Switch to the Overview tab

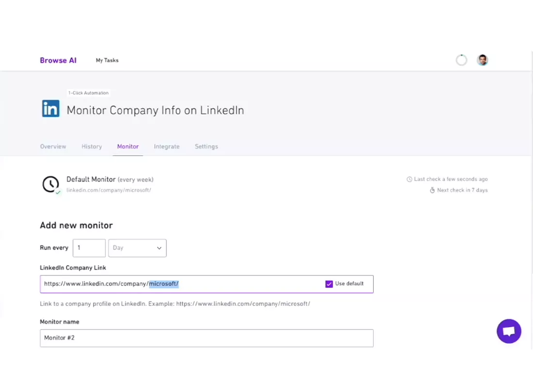click(53, 147)
